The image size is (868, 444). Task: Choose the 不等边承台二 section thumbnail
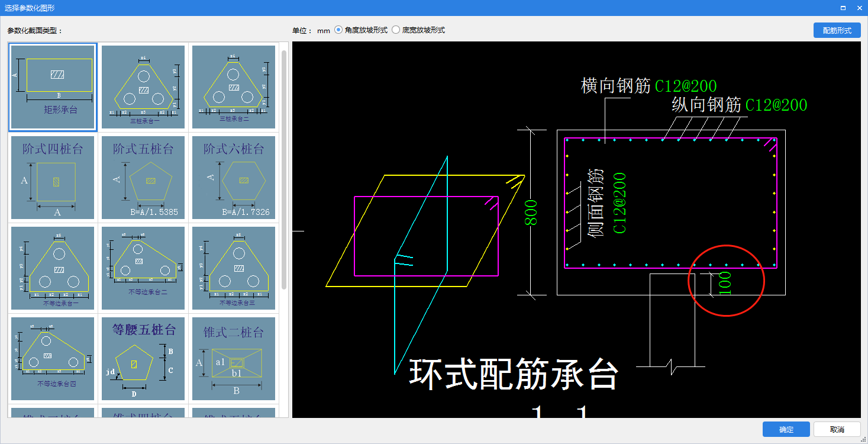pyautogui.click(x=143, y=268)
